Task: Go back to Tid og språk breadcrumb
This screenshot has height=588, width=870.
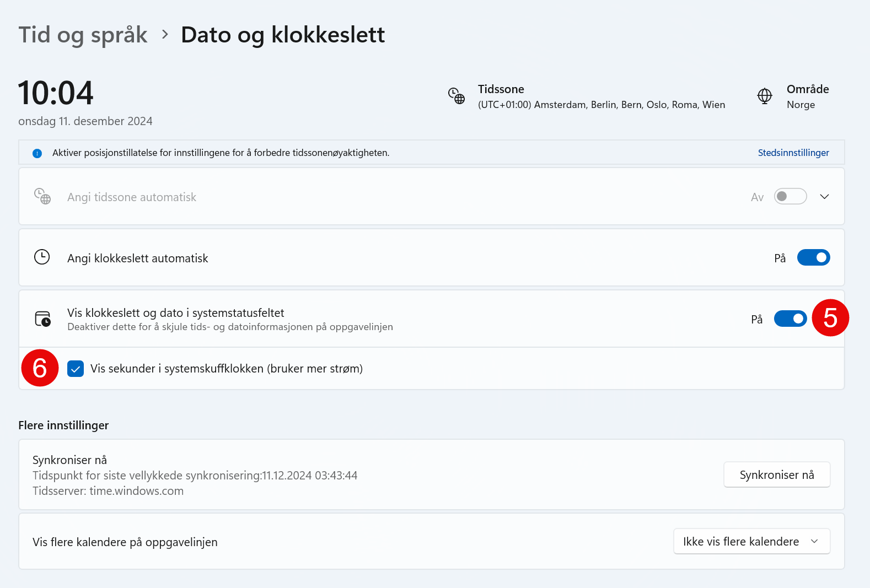Action: click(83, 35)
